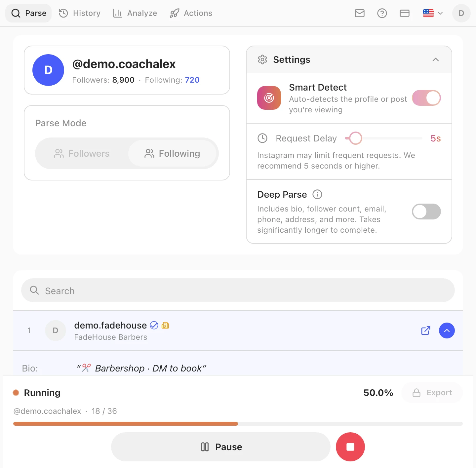The height and width of the screenshot is (468, 476).
Task: Click the 50.0% progress value
Action: pos(378,393)
